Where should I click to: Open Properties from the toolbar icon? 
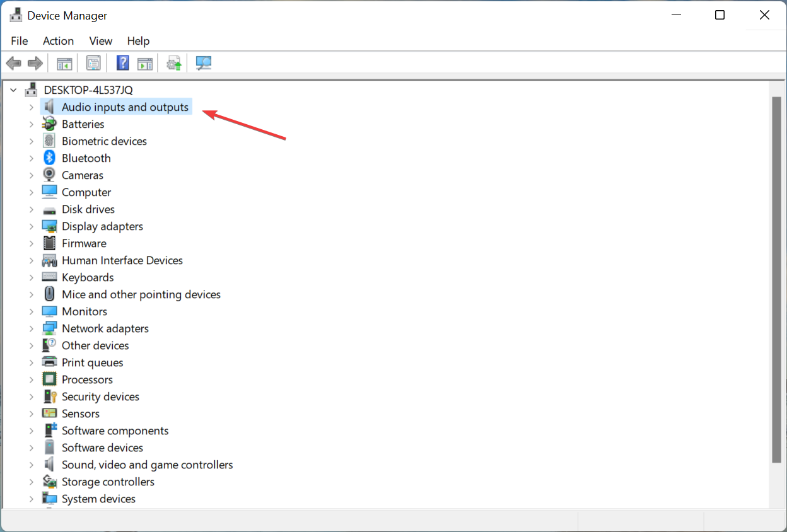93,63
